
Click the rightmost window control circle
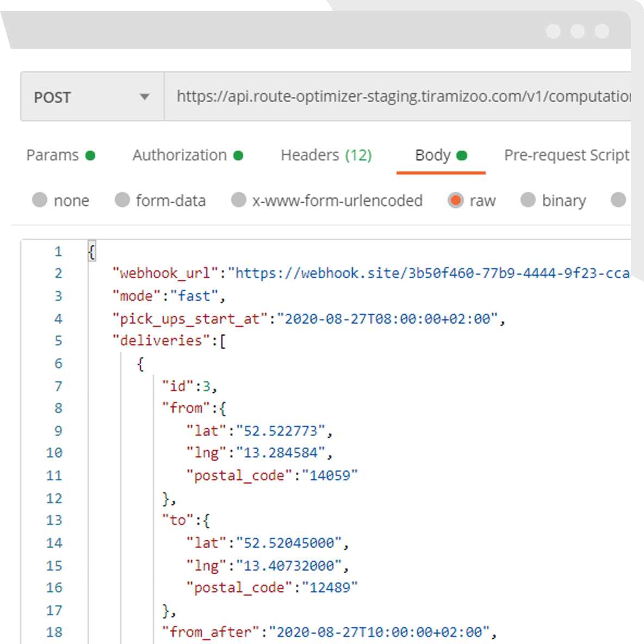click(602, 31)
